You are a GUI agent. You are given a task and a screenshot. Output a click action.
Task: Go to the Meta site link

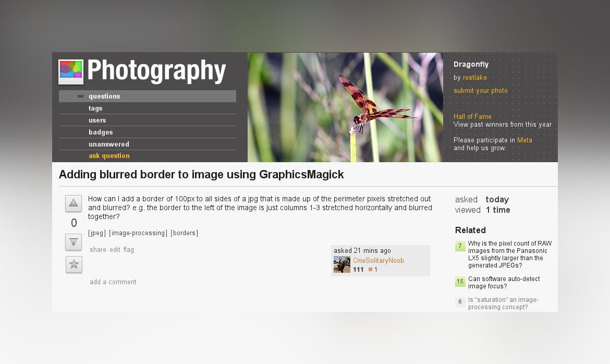point(524,140)
